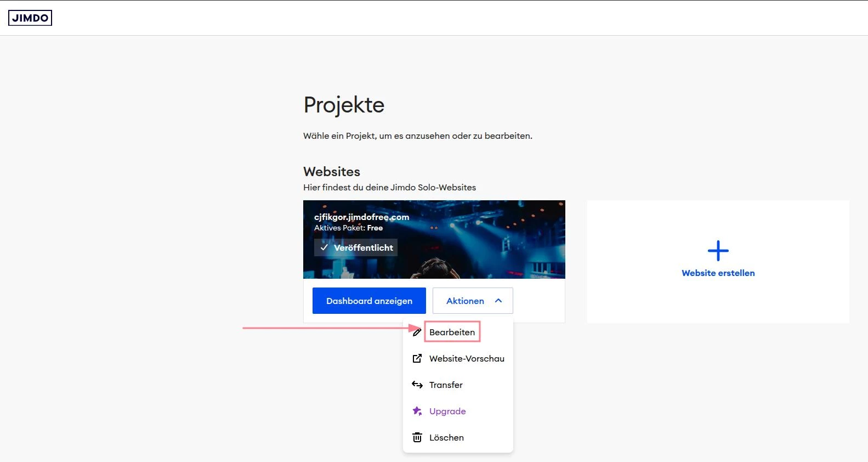Image resolution: width=868 pixels, height=462 pixels.
Task: Click the blue plus icon
Action: [x=718, y=251]
